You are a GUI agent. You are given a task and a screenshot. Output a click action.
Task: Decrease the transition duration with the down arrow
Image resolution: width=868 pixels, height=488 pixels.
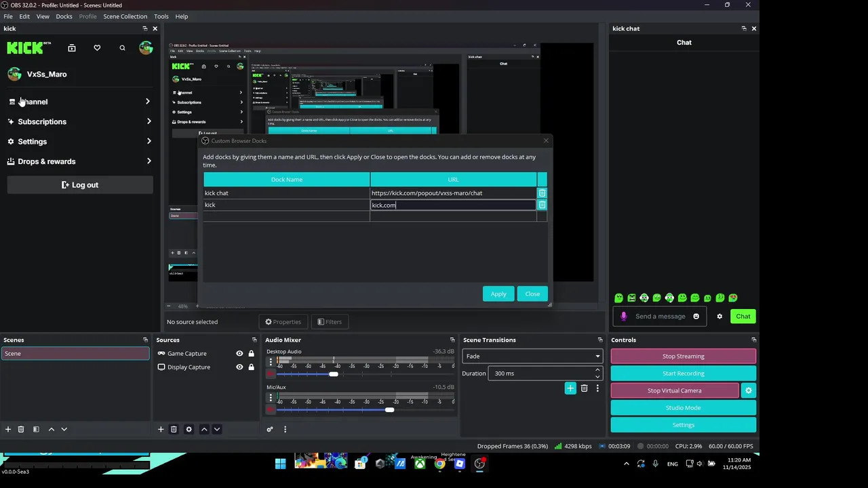click(597, 377)
